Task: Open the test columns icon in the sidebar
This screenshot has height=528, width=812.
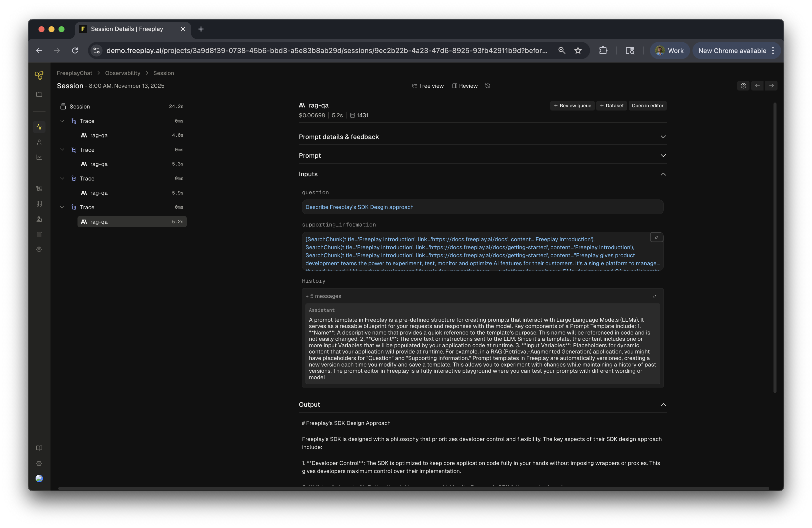Action: 39,204
